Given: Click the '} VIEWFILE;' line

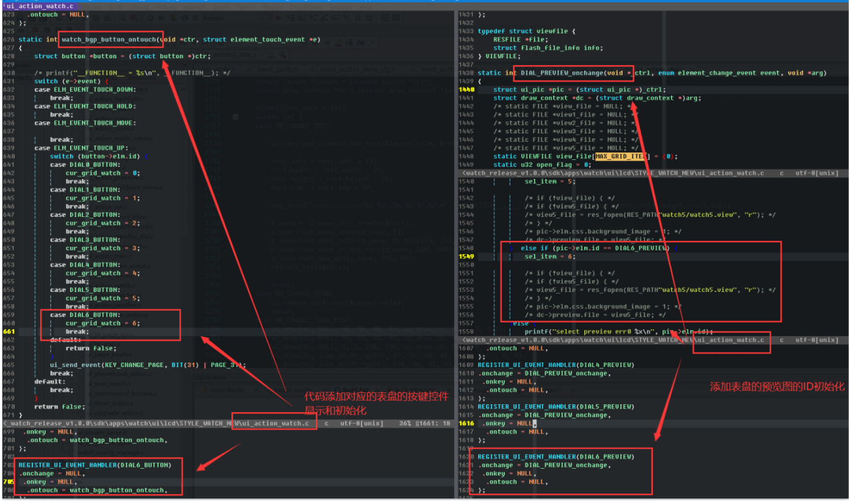Looking at the screenshot, I should (x=499, y=56).
